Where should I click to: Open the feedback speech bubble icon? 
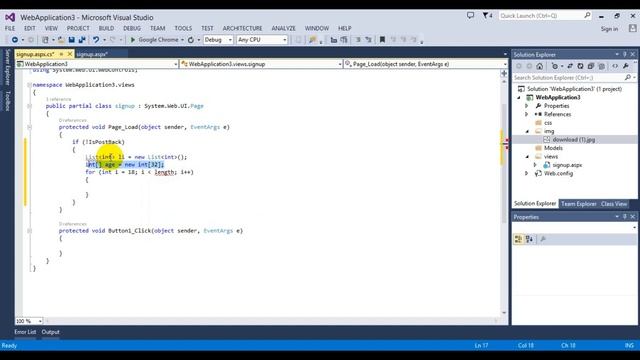471,16
